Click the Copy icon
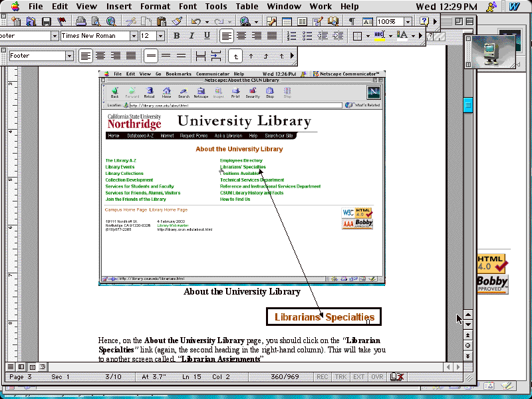Viewport: 532px width, 399px height. [146, 22]
